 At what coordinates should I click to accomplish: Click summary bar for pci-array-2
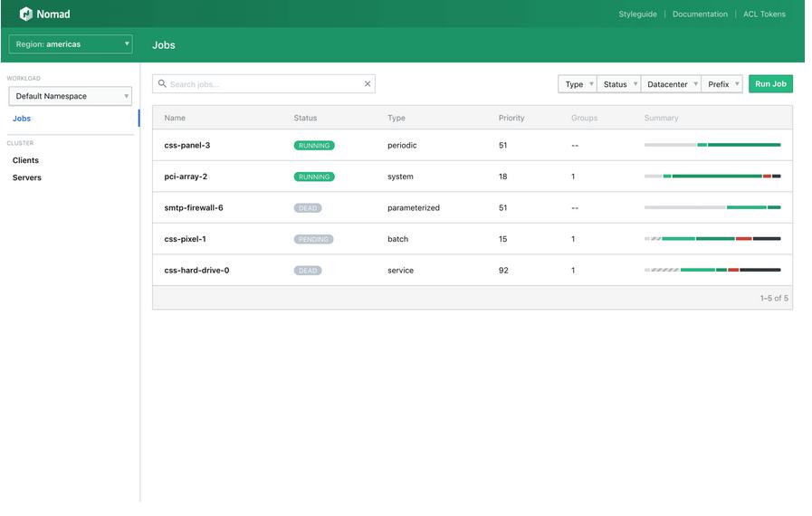point(712,177)
